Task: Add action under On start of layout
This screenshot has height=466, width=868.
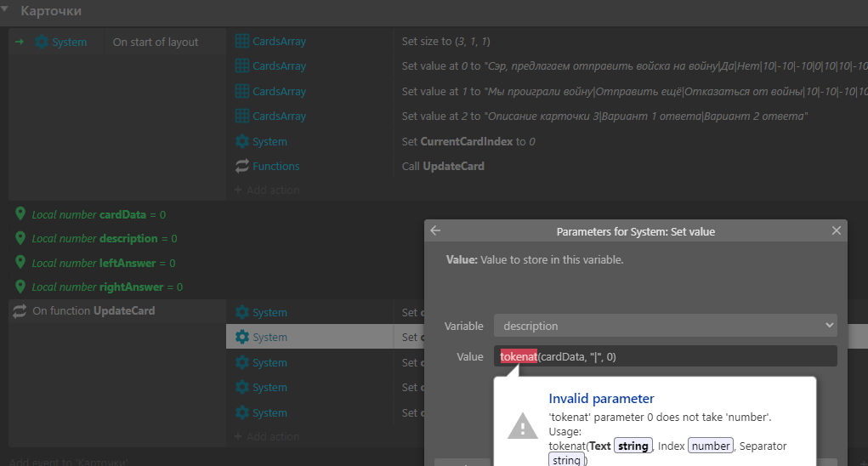Action: [x=267, y=190]
